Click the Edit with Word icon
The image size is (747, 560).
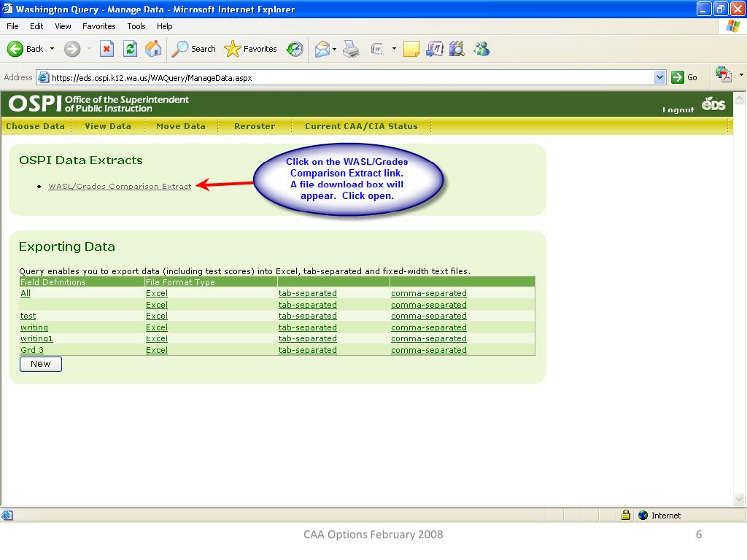[x=377, y=49]
